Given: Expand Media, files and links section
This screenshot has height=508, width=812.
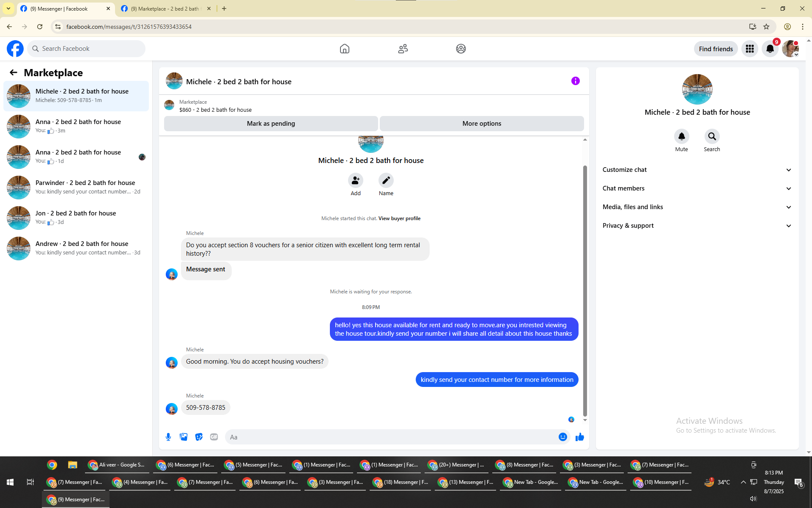Looking at the screenshot, I should click(x=697, y=207).
